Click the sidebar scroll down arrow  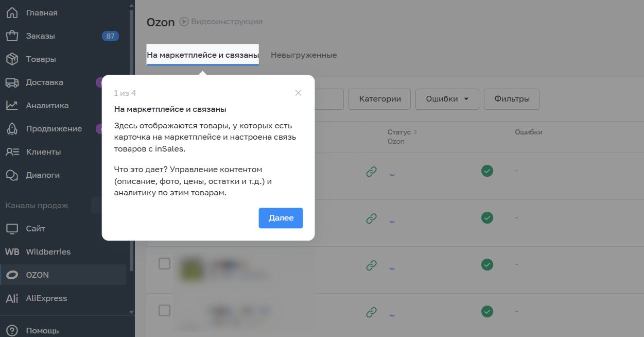pos(131,312)
